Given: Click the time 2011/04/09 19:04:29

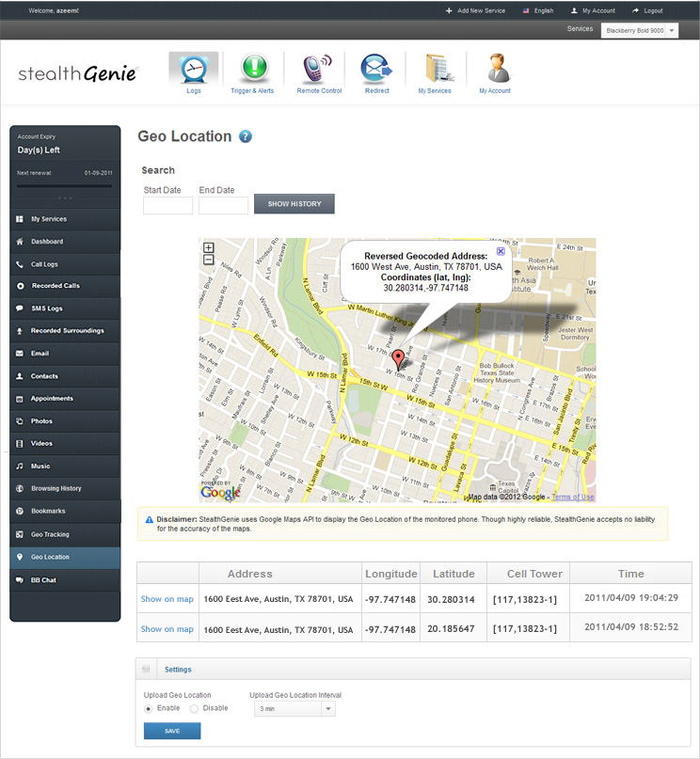Looking at the screenshot, I should click(x=631, y=597).
